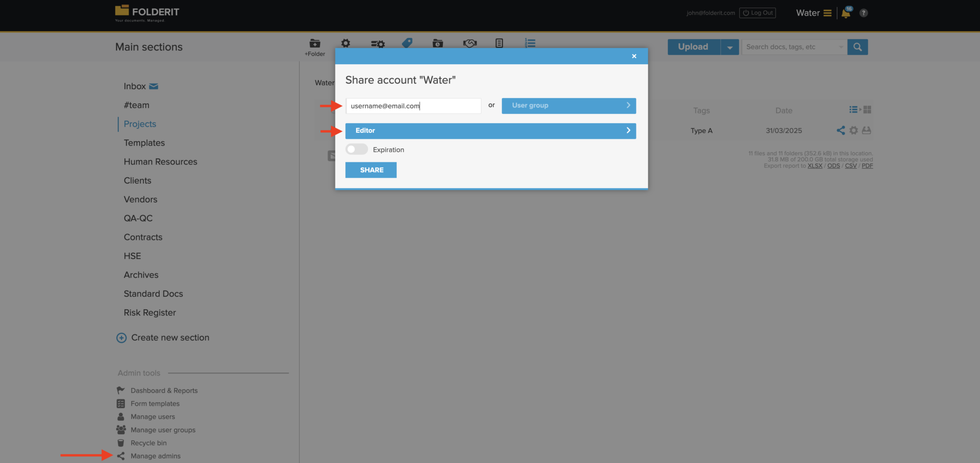Viewport: 980px width, 463px height.
Task: Open Dashboard & Reports
Action: coord(157,391)
